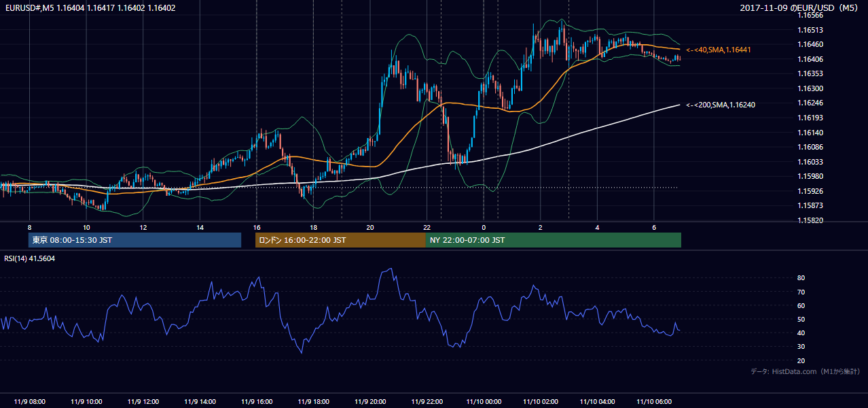This screenshot has width=868, height=408.
Task: Click RSI scale value 70
Action: (x=801, y=292)
